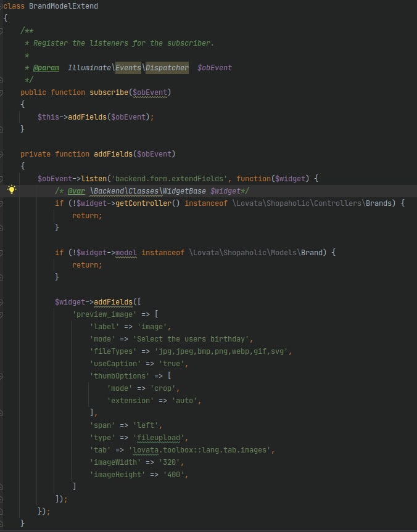Collapse the public function subscribe fold marker
417x532 pixels.
(1, 92)
